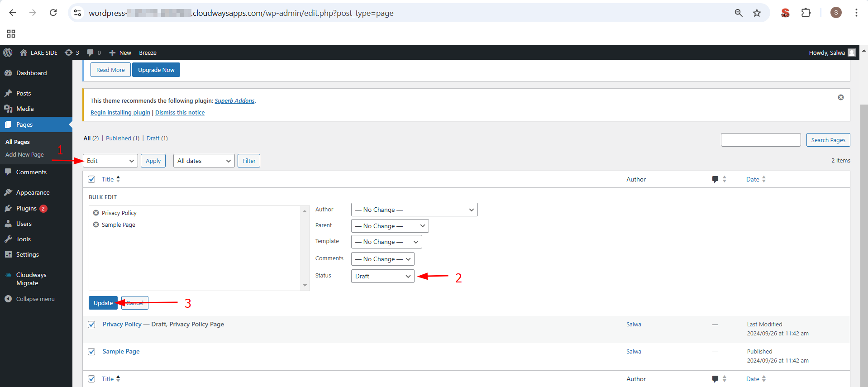Screen dimensions: 868x387
Task: Click the Filter button
Action: point(249,161)
